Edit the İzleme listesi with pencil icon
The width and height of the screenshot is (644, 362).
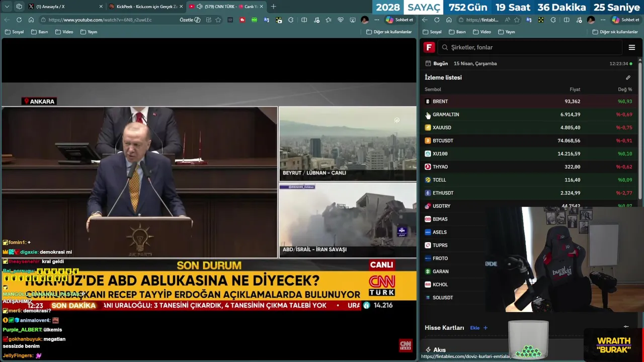coord(628,77)
